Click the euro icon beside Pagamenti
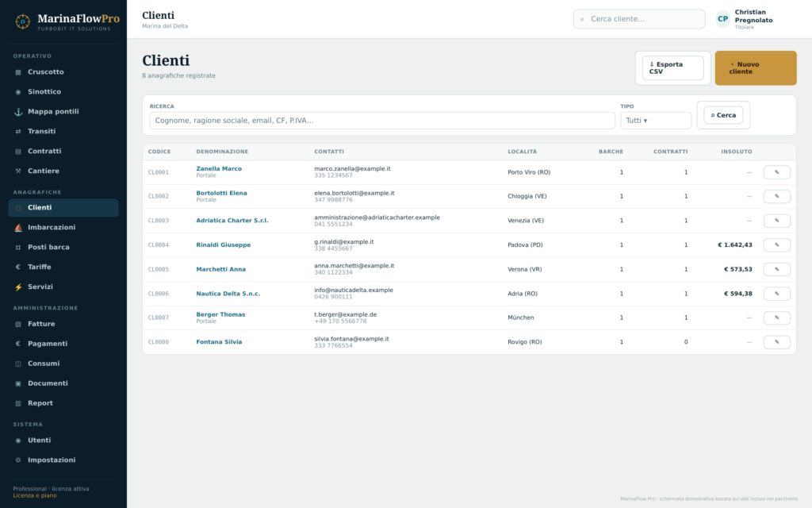Viewport: 812px width, 508px height. point(18,344)
